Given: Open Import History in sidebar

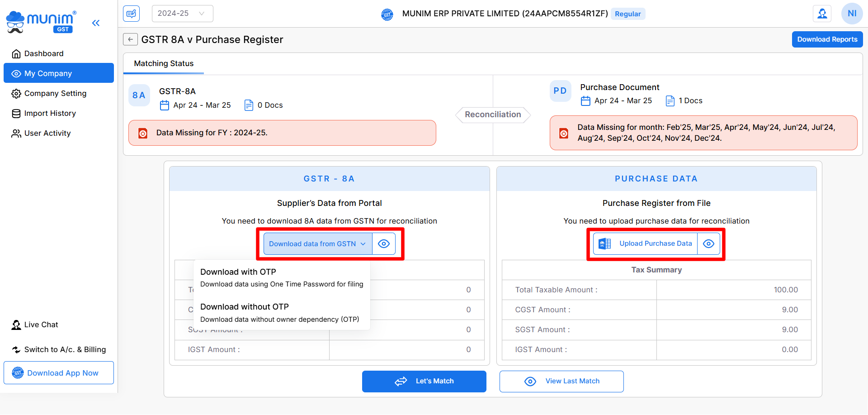Looking at the screenshot, I should tap(50, 114).
